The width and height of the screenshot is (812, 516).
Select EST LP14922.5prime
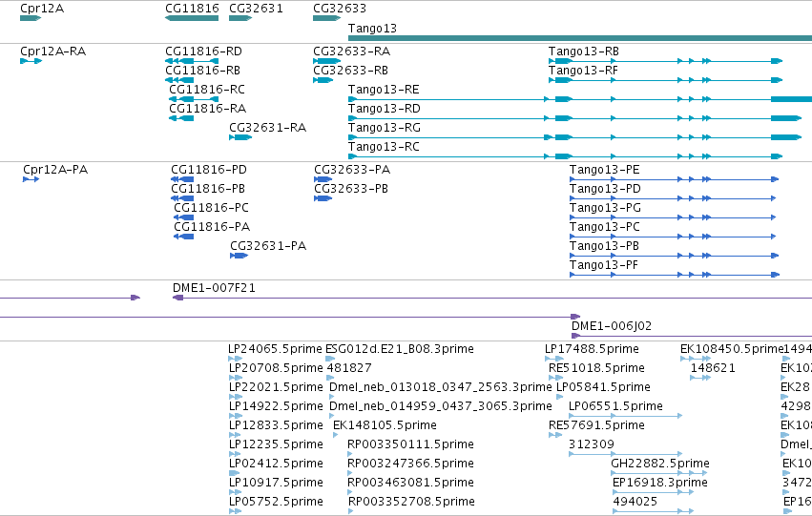tap(276, 407)
